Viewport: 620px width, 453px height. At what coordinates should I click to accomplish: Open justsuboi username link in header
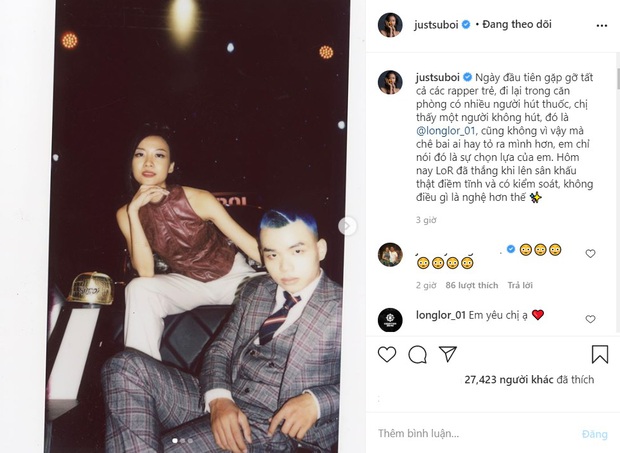tap(436, 25)
